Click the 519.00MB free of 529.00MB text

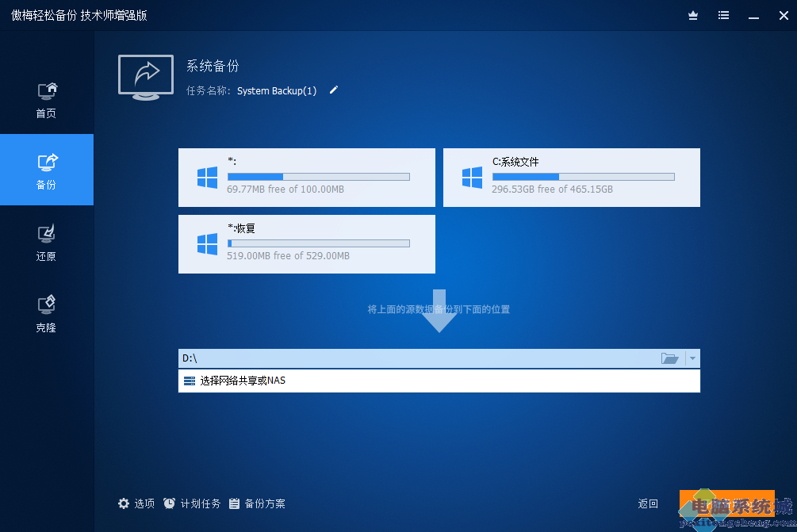[288, 255]
